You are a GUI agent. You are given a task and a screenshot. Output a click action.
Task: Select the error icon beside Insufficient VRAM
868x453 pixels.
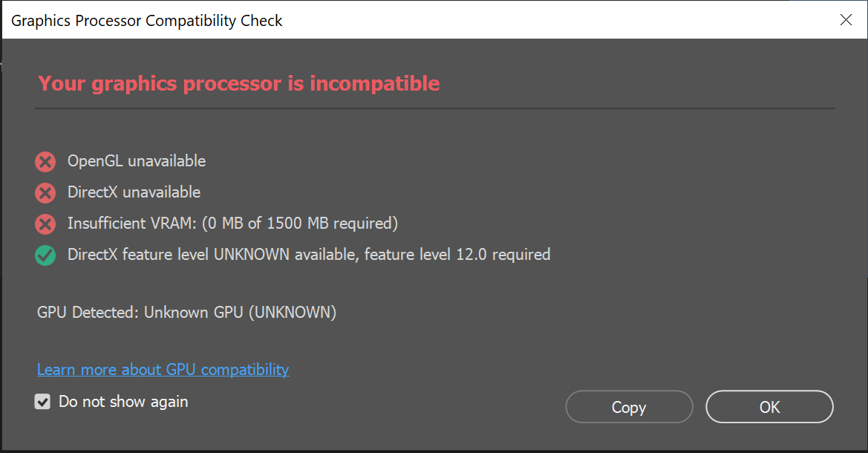click(x=45, y=224)
